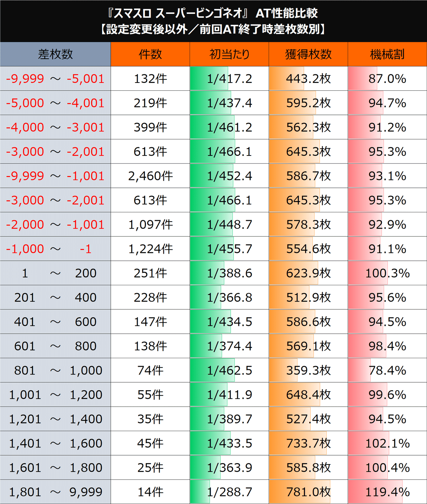Select the 399件 count cell
427x504 pixels.
coord(150,127)
